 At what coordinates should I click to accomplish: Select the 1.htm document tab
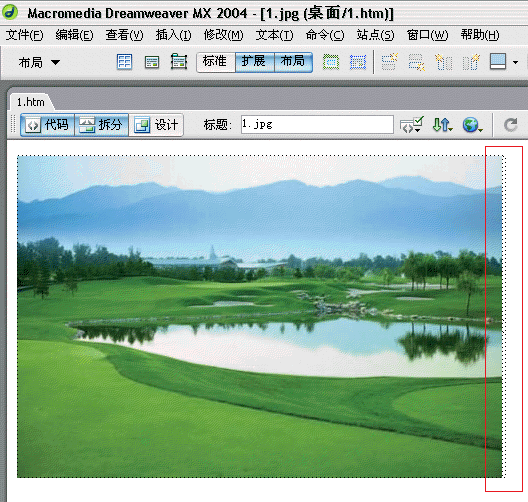pos(31,102)
